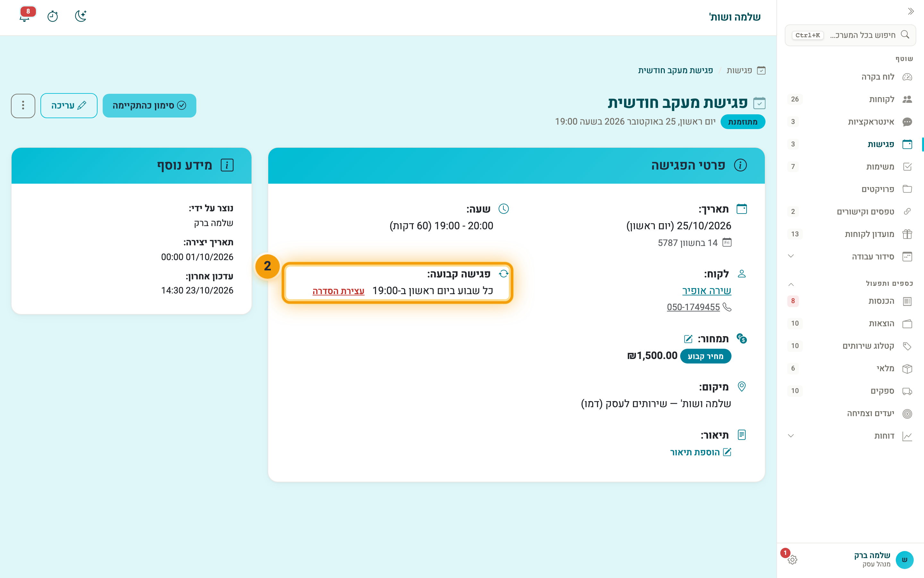Image resolution: width=924 pixels, height=578 pixels.
Task: Click phone number 050-1749455
Action: click(693, 307)
